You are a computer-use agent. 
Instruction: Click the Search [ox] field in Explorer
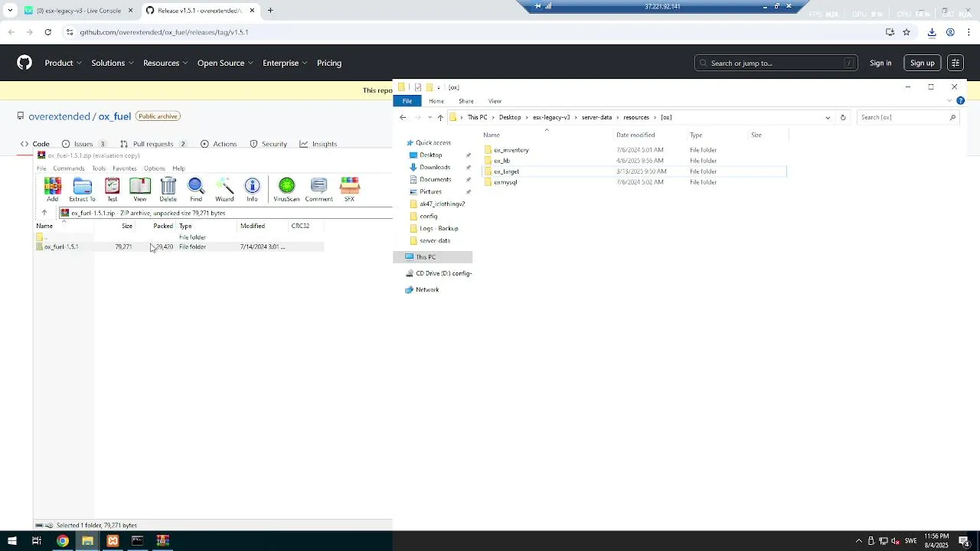907,117
